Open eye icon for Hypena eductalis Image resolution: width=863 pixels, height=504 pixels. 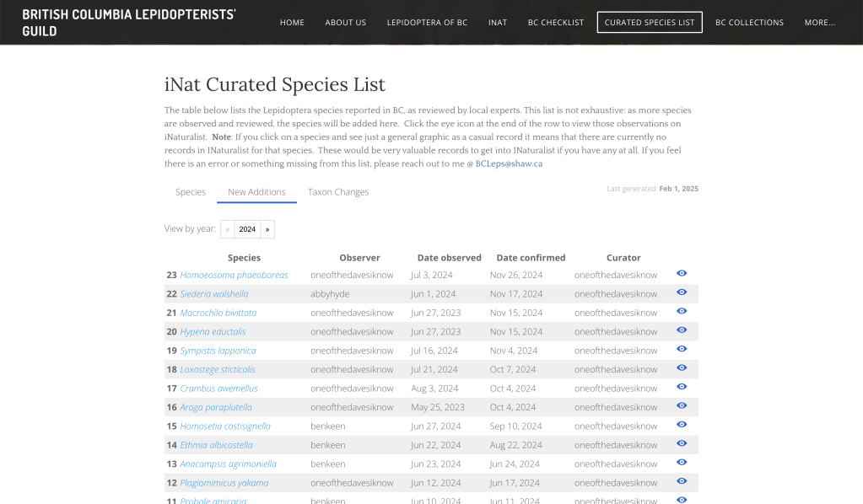coord(682,330)
